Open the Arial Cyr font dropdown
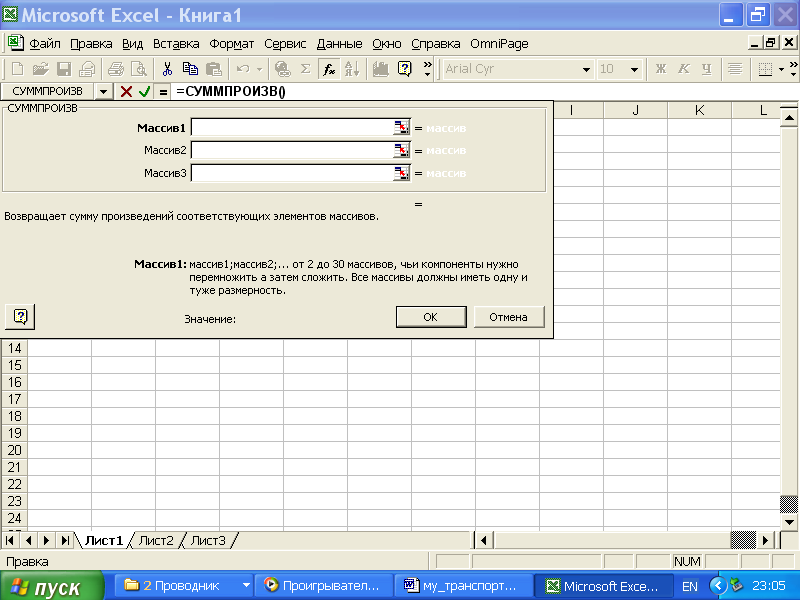This screenshot has height=600, width=800. point(586,69)
